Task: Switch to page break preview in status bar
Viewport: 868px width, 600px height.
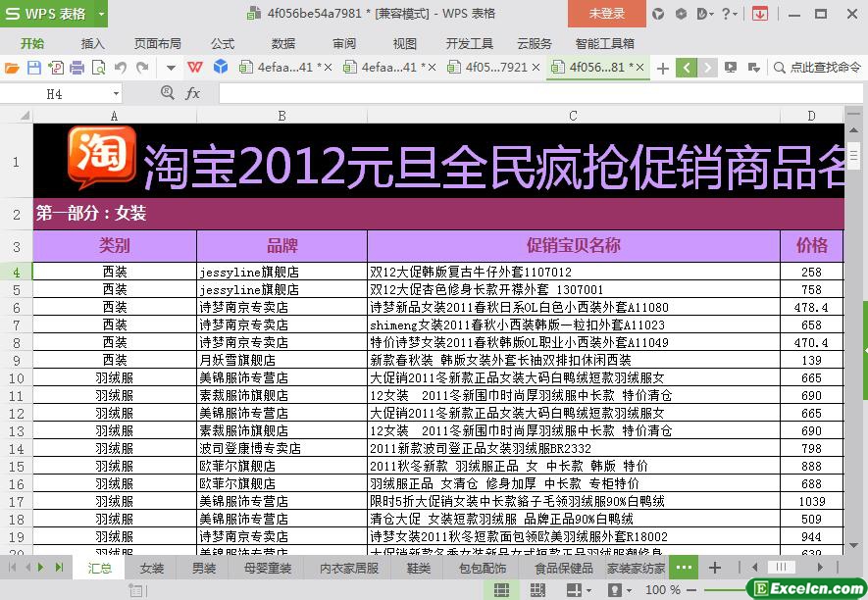Action: 537,590
